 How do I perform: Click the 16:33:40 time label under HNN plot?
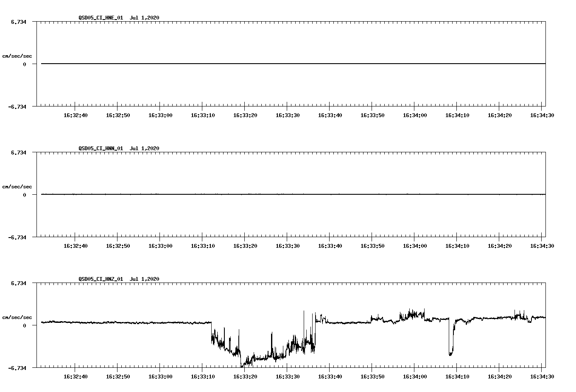coord(330,246)
